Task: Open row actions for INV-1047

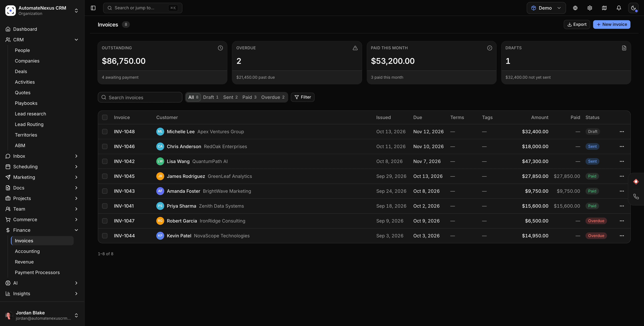Action: click(622, 221)
